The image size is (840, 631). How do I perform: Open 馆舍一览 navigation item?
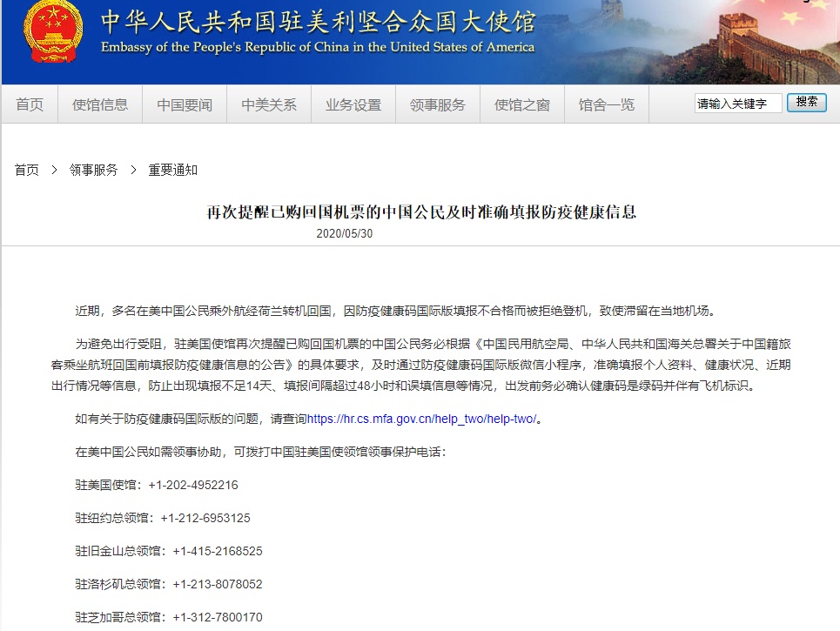607,104
